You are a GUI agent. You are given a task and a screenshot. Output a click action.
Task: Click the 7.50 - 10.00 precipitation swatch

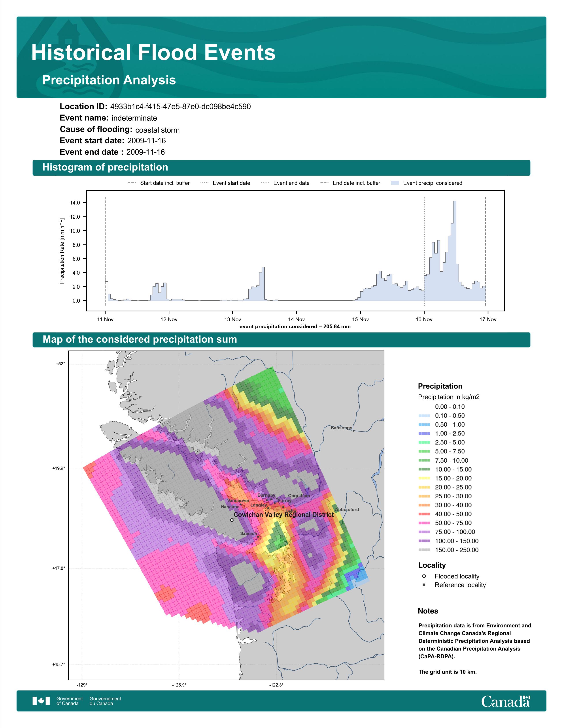[x=424, y=460]
